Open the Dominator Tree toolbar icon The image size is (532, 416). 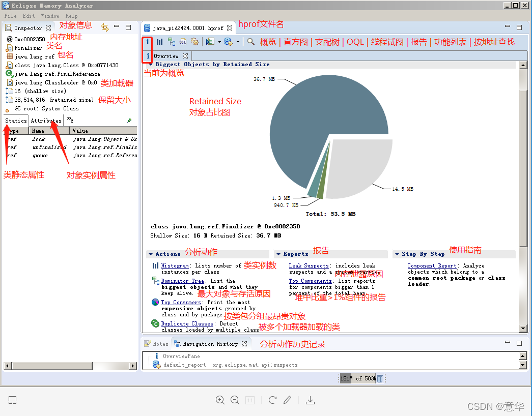pyautogui.click(x=172, y=42)
